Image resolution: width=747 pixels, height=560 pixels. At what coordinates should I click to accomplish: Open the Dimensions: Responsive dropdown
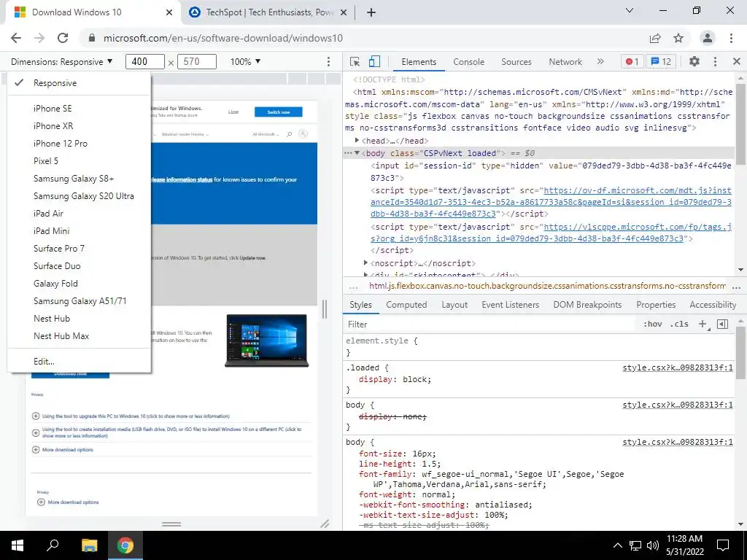(x=61, y=61)
